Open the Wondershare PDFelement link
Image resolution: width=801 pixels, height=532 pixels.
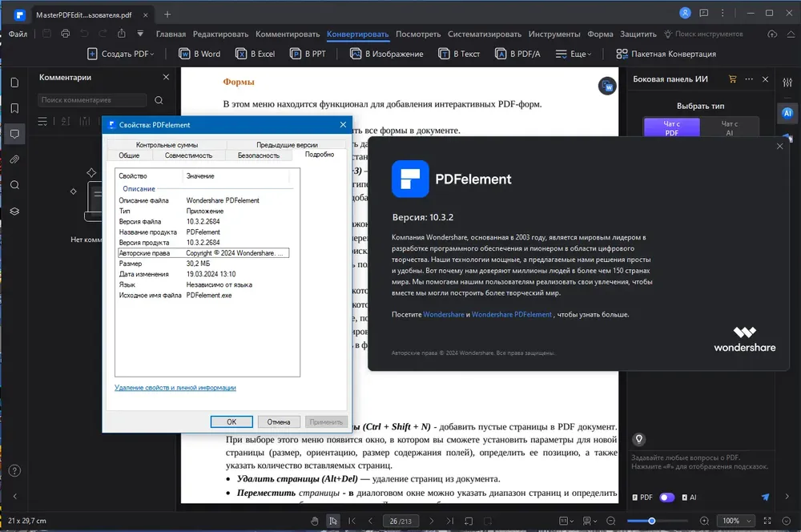pos(511,314)
